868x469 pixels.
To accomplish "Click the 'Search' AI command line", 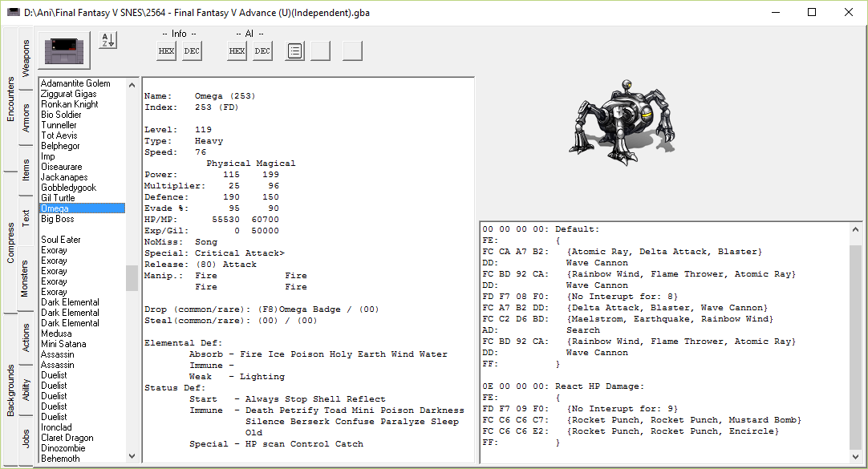I will (x=583, y=330).
